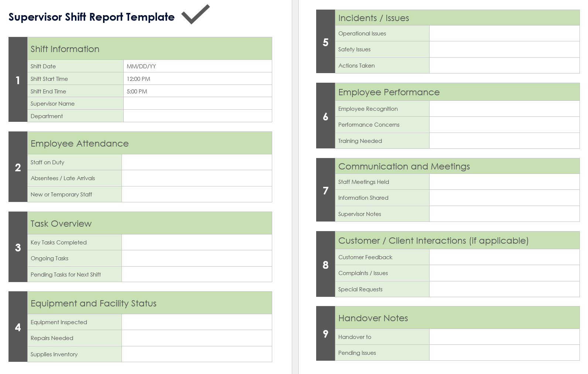
Task: Select the Handover to entry field
Action: tap(504, 337)
